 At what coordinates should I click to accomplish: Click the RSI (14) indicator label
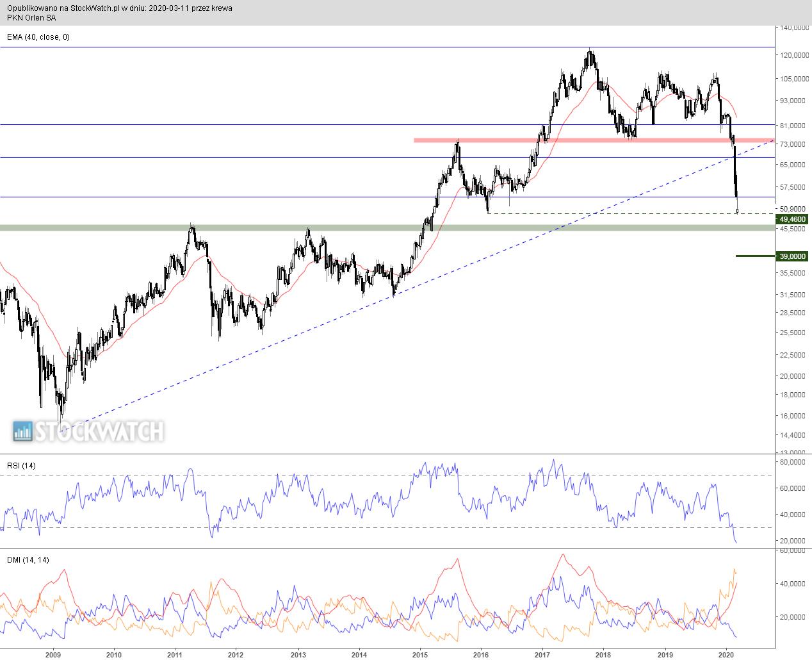[21, 465]
